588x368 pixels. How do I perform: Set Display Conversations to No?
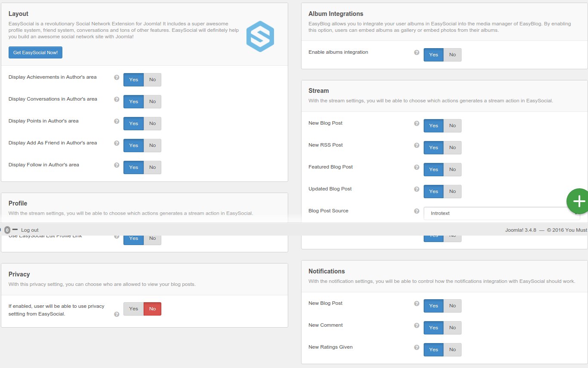click(152, 101)
